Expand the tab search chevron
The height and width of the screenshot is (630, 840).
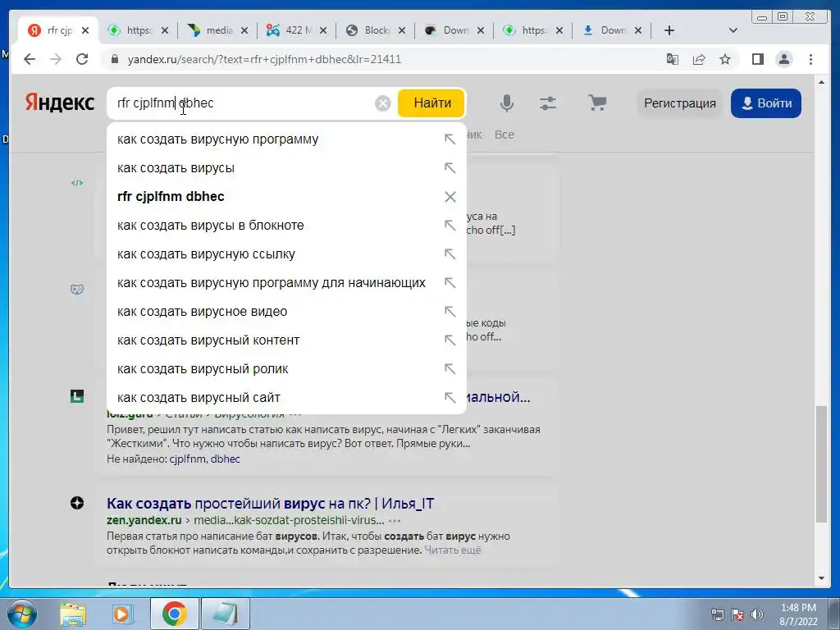click(x=733, y=30)
